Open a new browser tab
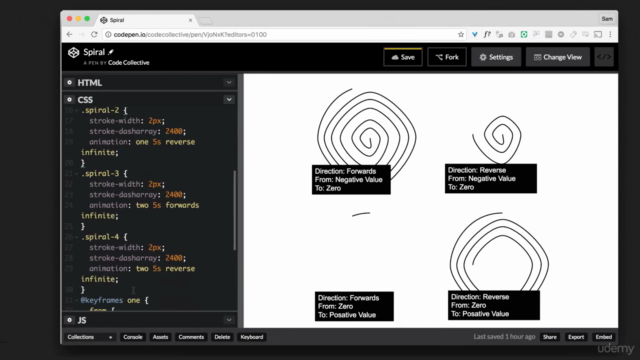 click(206, 20)
